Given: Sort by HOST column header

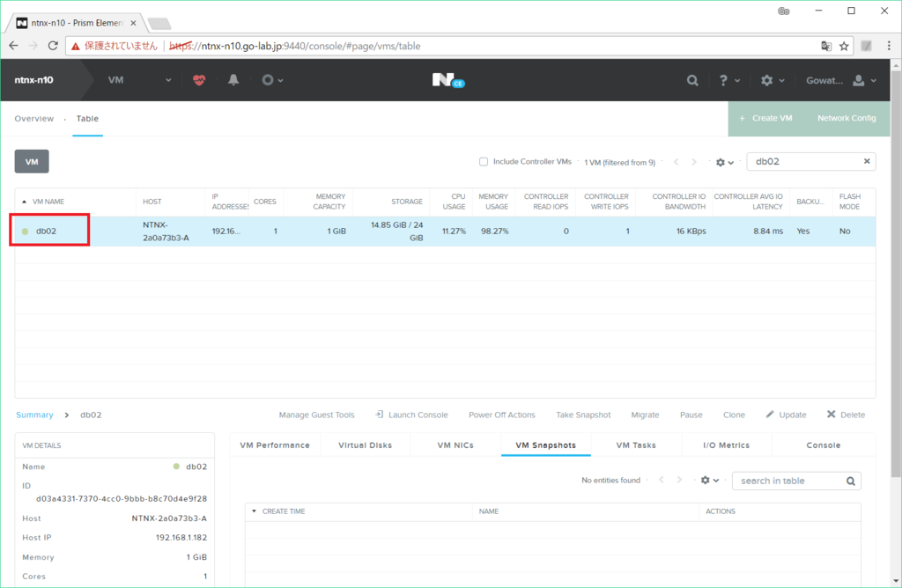Looking at the screenshot, I should (x=152, y=202).
